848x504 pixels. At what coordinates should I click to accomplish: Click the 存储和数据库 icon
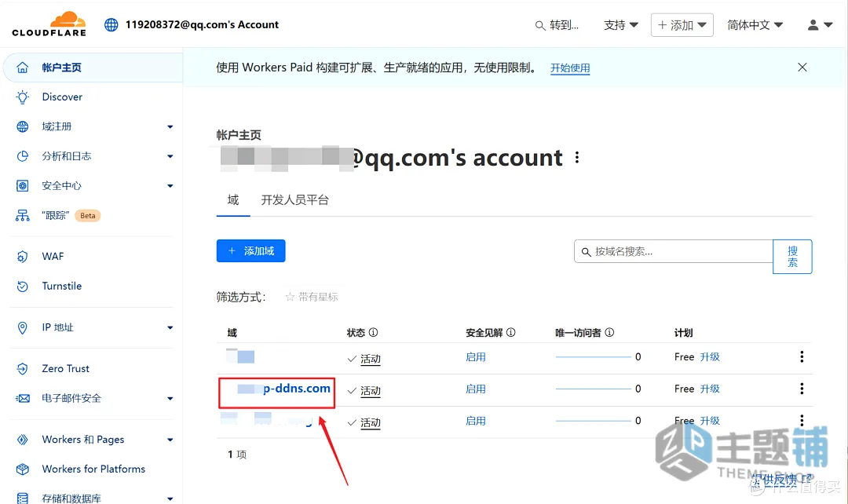(x=22, y=498)
